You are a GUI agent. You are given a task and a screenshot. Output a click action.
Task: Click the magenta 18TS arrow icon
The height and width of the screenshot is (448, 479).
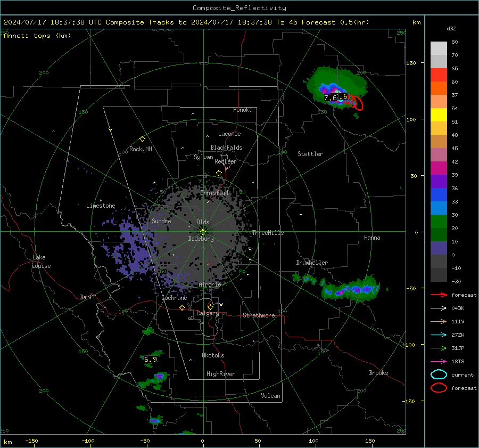(x=439, y=361)
